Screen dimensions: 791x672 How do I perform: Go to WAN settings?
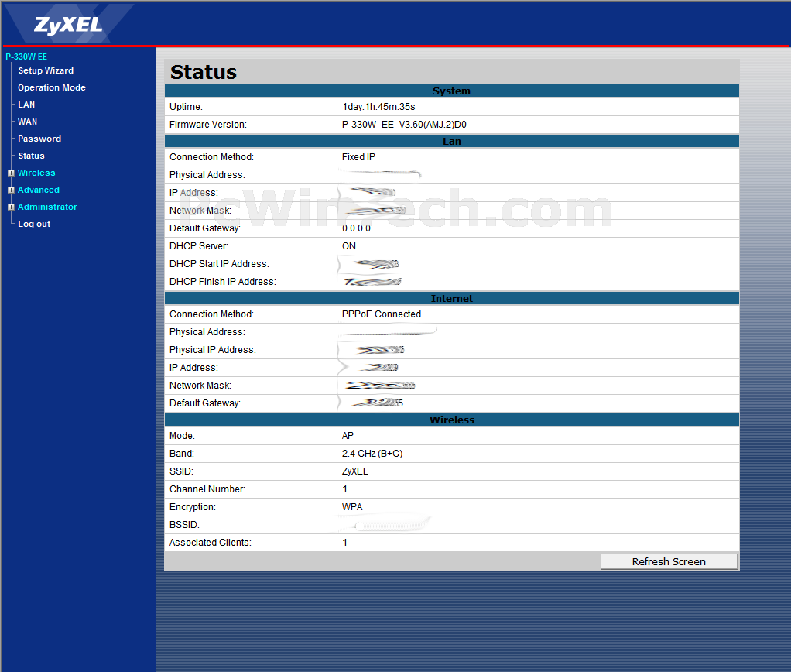click(x=27, y=122)
